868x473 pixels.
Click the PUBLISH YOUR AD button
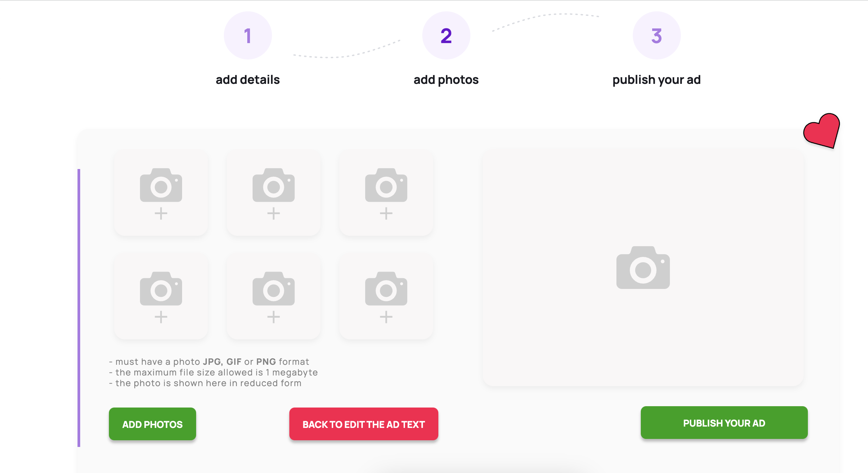(724, 423)
